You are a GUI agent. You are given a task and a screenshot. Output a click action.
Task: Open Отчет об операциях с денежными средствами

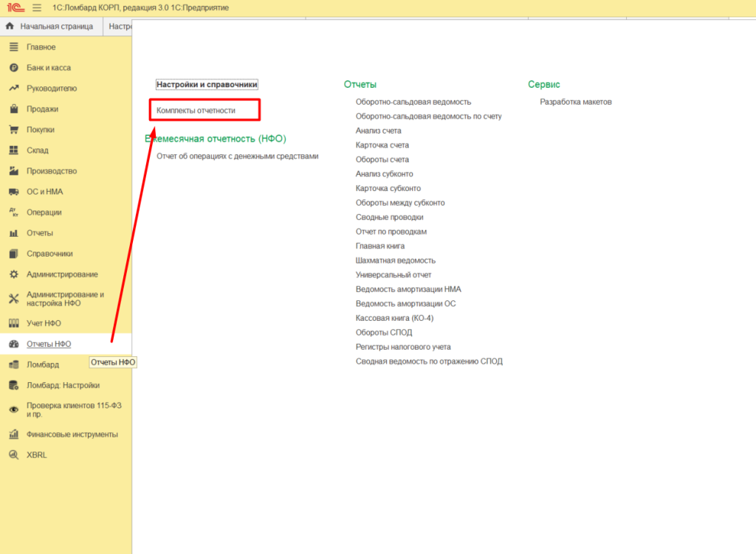tap(237, 156)
